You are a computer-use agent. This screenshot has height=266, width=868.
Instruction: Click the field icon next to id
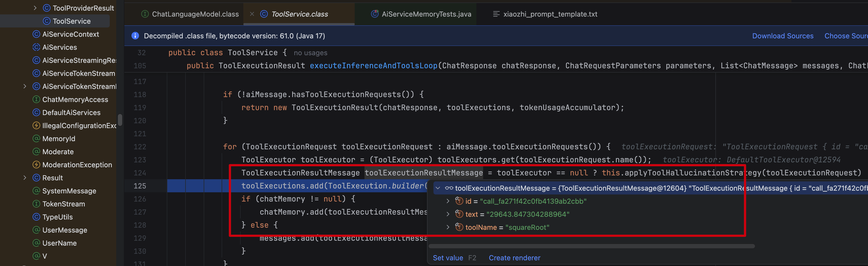click(x=459, y=201)
